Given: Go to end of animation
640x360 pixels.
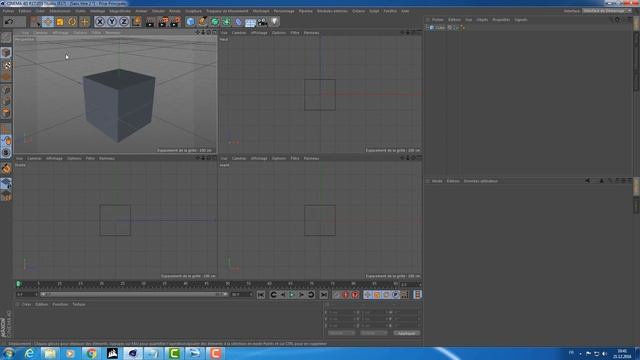Looking at the screenshot, I should click(324, 295).
